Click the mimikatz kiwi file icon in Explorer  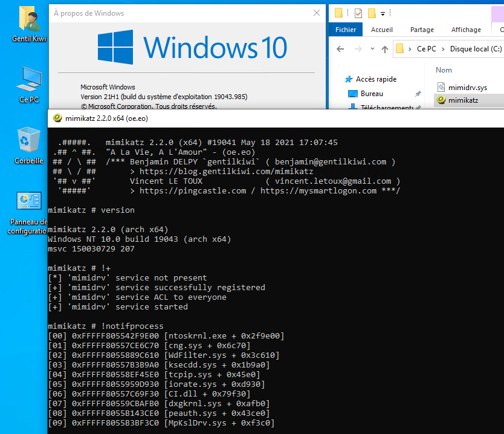tap(441, 100)
